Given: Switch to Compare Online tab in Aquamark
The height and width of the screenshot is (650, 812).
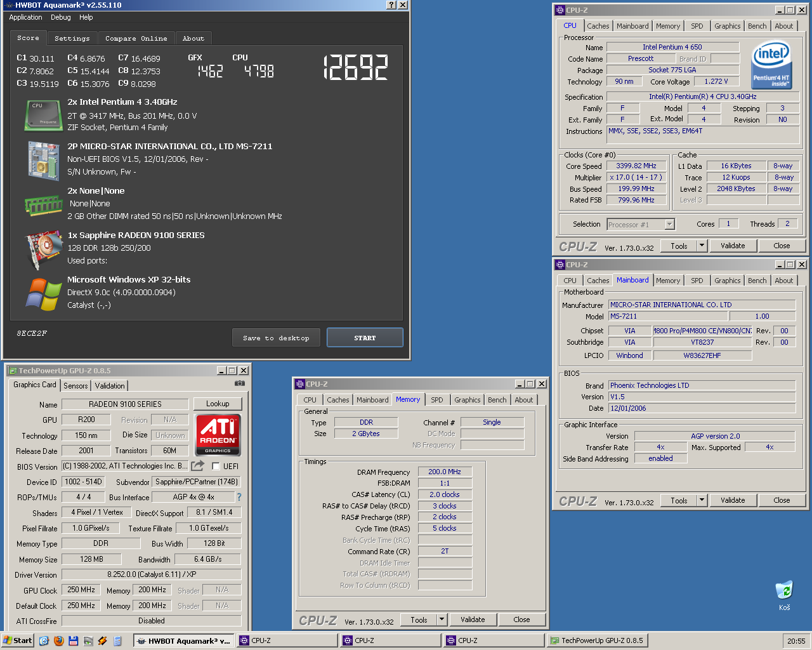Looking at the screenshot, I should pyautogui.click(x=136, y=39).
